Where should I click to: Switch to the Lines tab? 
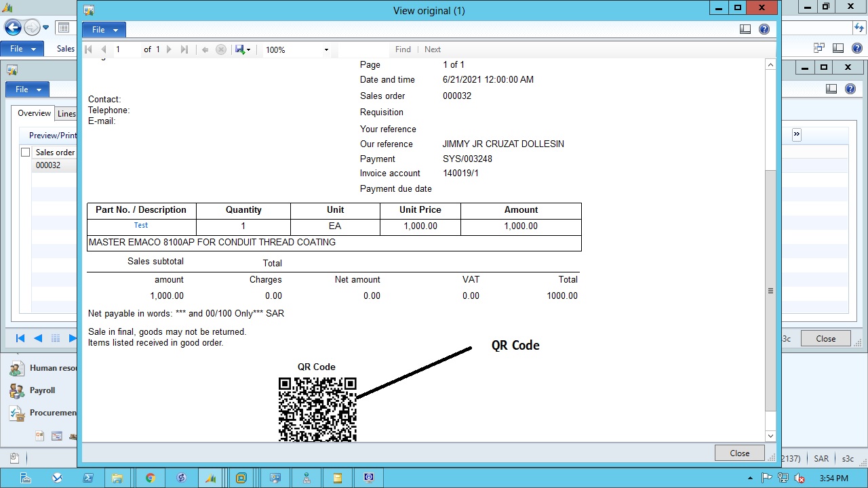66,113
